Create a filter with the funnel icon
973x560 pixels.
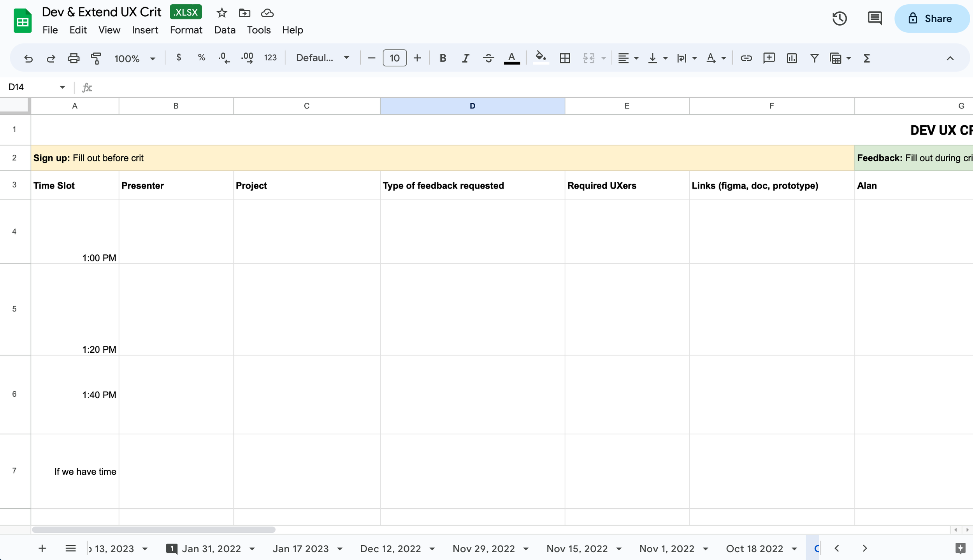point(814,58)
